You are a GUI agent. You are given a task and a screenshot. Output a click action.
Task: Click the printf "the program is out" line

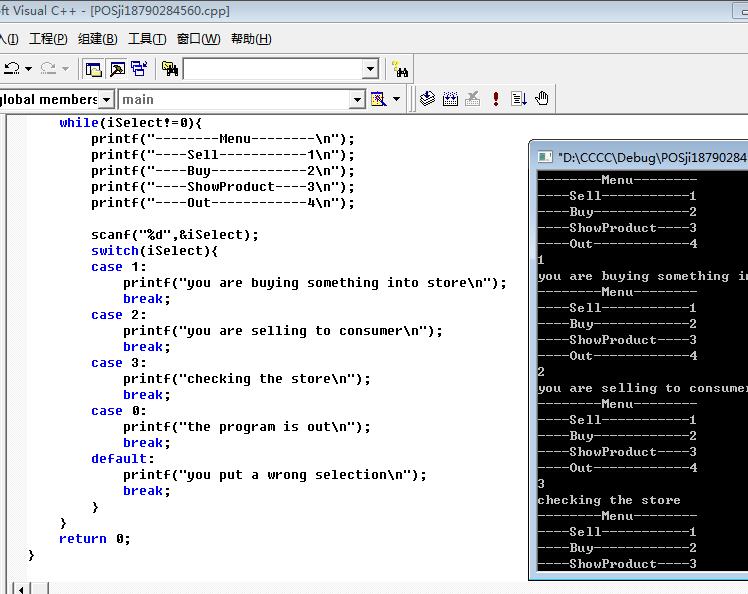coord(247,427)
